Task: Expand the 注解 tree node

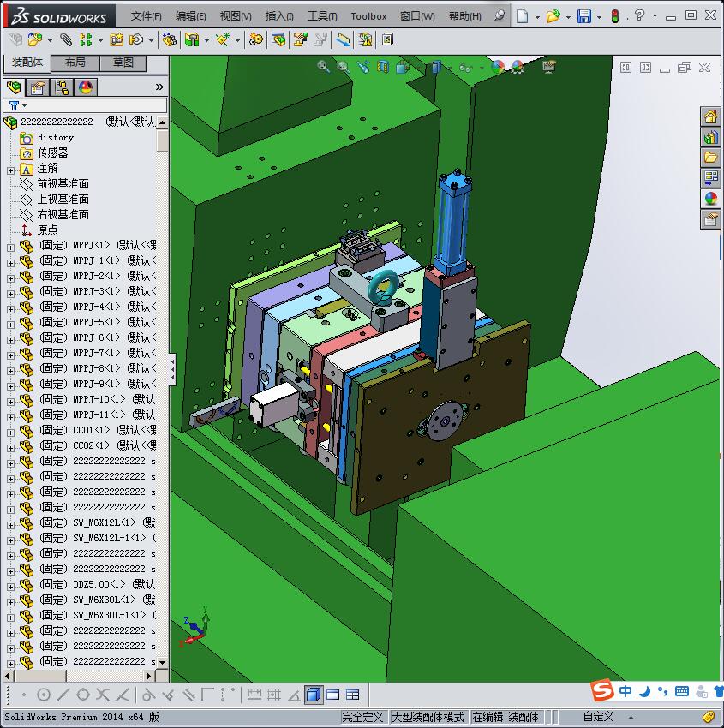Action: pos(10,170)
